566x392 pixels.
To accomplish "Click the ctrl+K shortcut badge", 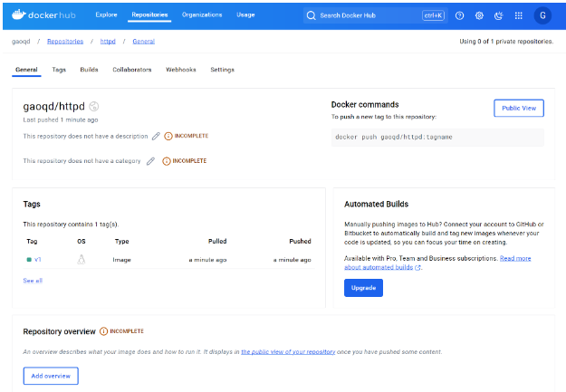I will (433, 15).
